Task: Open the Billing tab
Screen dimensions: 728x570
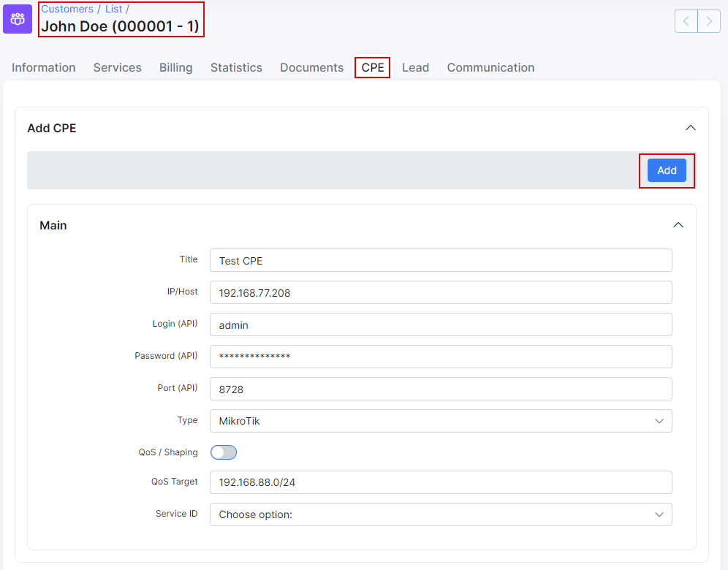Action: [176, 68]
